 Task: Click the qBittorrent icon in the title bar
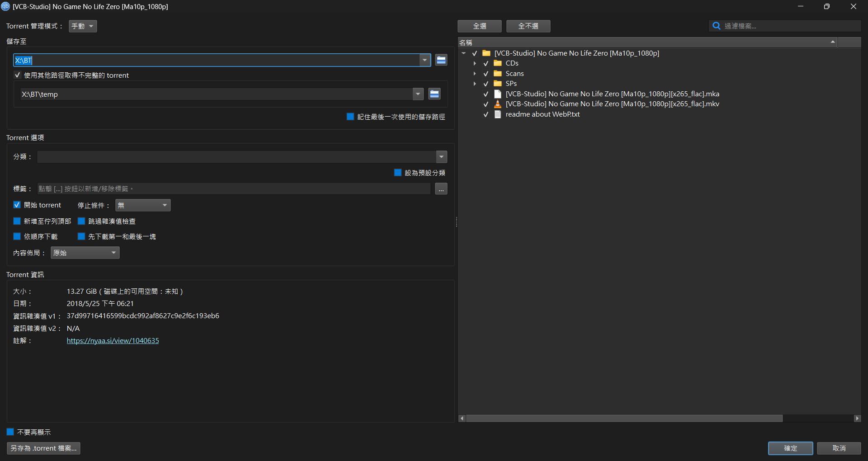[5, 6]
